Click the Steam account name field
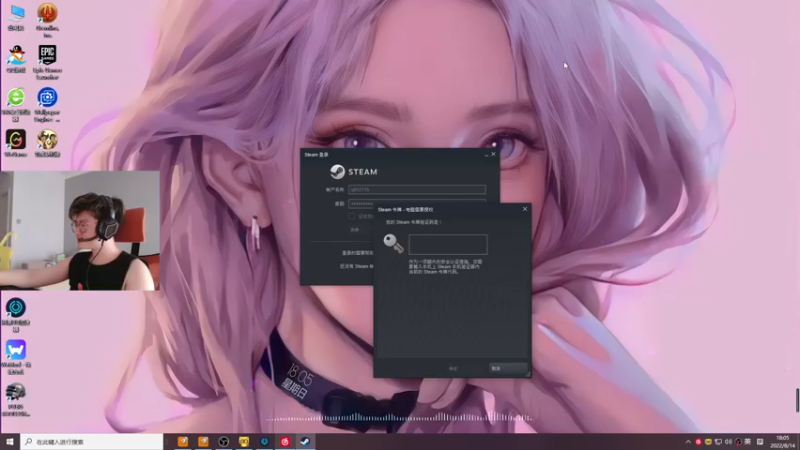Screen dimensions: 800x450 point(417,189)
